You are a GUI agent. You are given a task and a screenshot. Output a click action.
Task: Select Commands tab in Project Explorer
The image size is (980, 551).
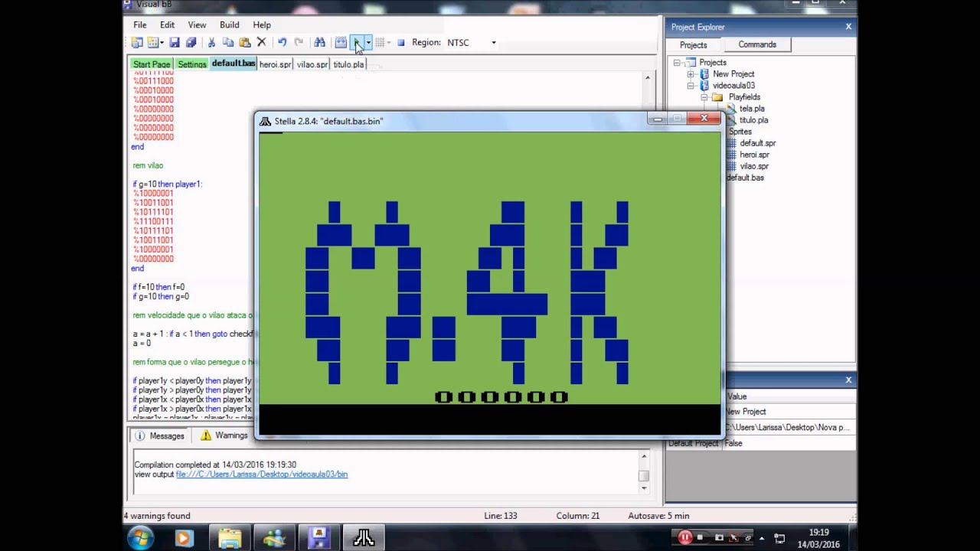tap(757, 44)
